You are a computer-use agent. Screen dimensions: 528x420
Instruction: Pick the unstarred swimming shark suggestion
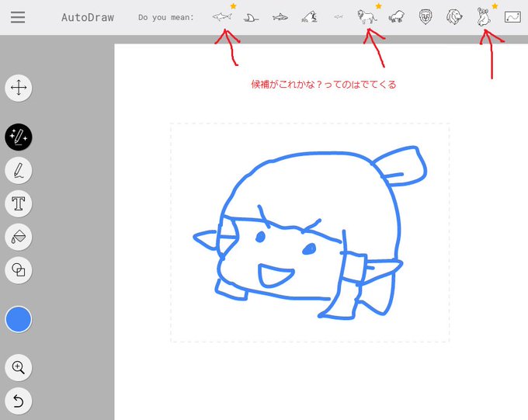tap(280, 17)
